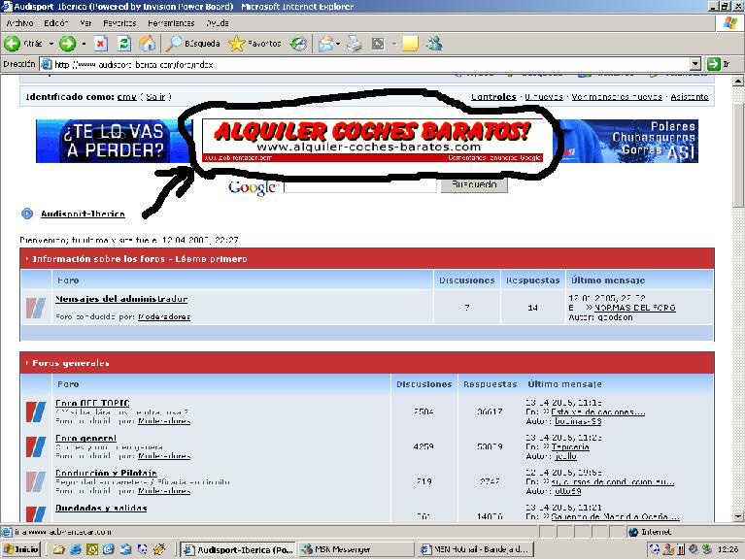Open Tapicería last message link
745x560 pixels.
[x=570, y=446]
